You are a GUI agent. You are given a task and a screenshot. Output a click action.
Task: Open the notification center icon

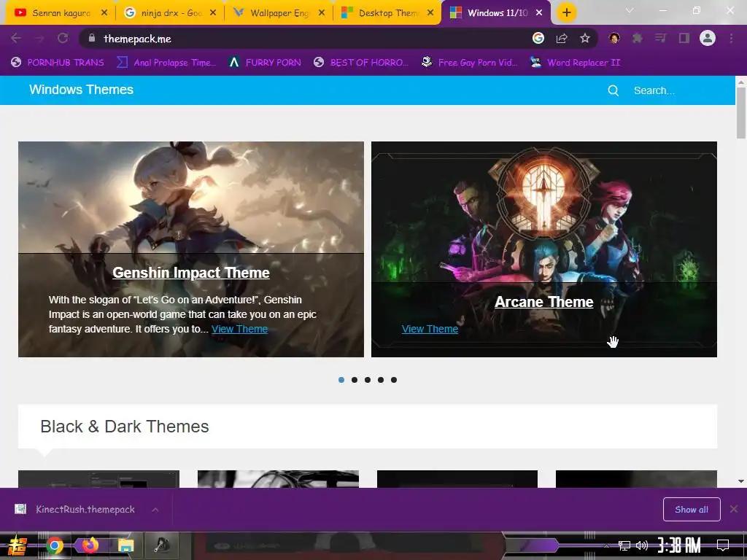click(x=723, y=545)
